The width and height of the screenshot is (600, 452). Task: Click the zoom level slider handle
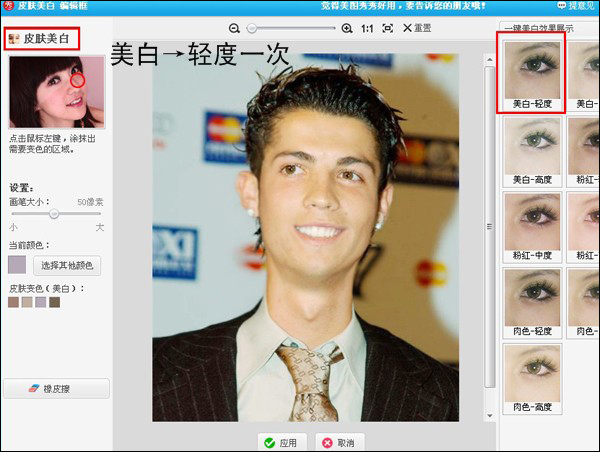(252, 28)
